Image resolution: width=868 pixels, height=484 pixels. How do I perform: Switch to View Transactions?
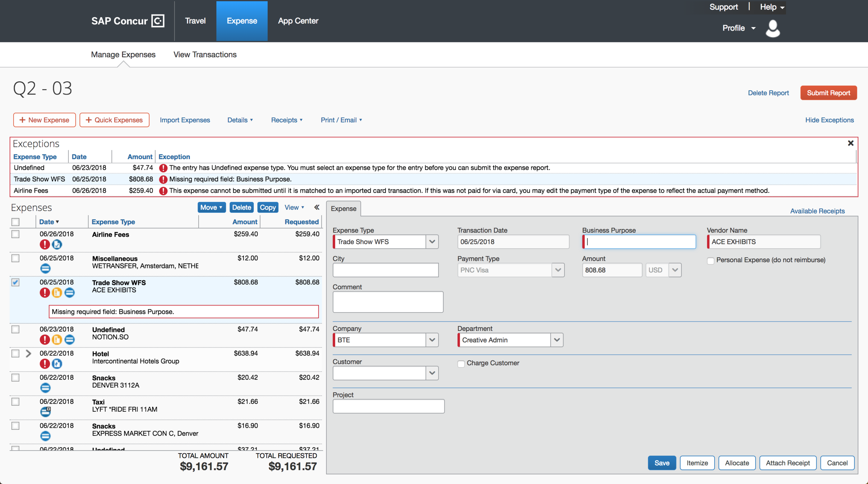[x=205, y=55]
